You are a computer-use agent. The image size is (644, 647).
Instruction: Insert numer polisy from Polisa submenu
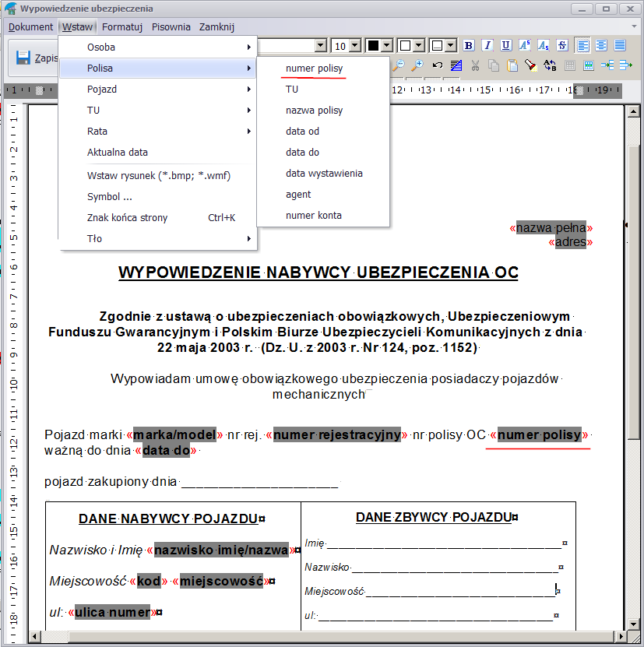point(323,68)
